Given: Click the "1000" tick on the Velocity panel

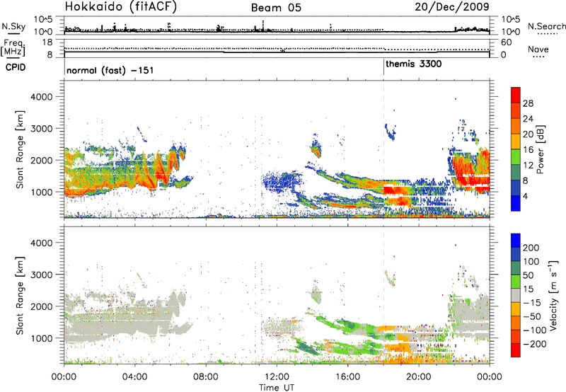Looking at the screenshot, I should point(42,338).
